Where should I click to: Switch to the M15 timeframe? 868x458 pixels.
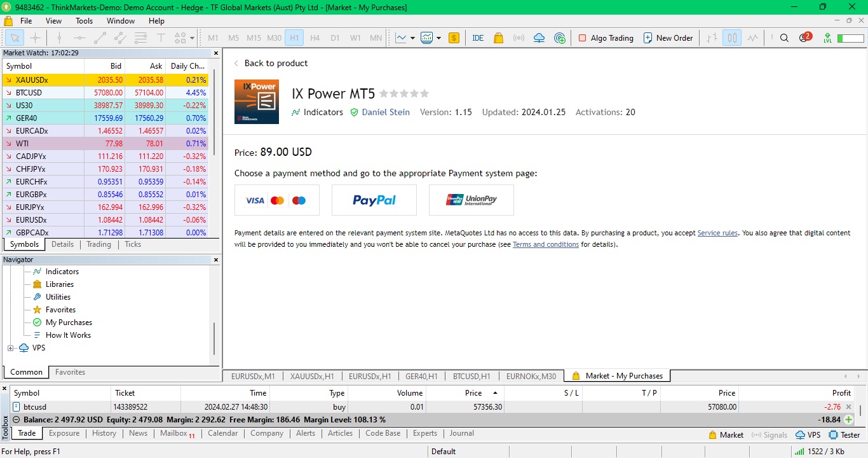254,38
